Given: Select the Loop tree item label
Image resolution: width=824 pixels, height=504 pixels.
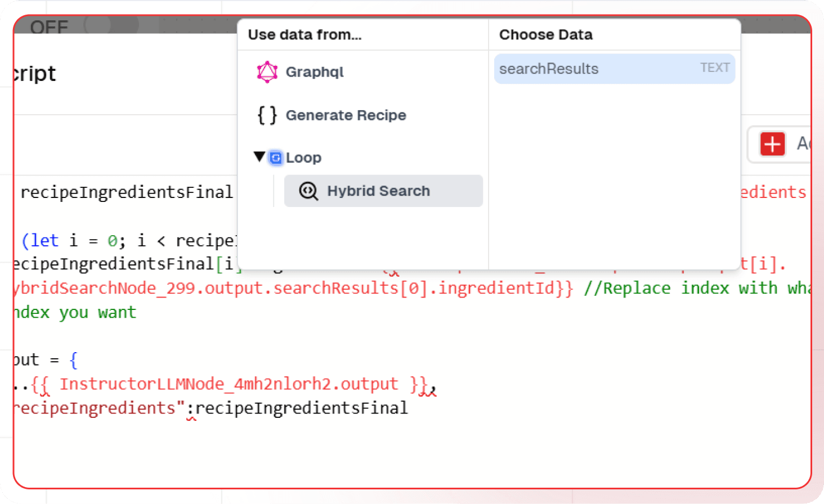Looking at the screenshot, I should 303,158.
